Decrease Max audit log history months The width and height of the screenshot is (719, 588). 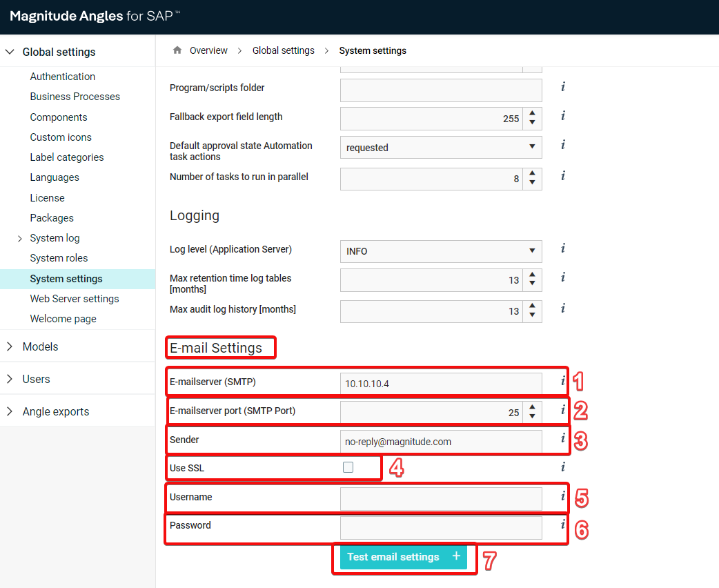point(532,315)
